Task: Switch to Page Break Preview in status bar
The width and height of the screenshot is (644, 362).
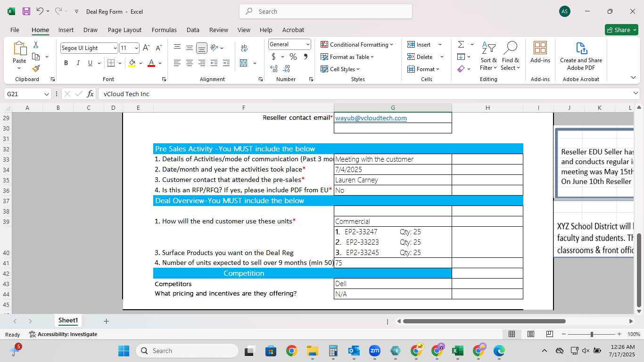Action: [549, 334]
